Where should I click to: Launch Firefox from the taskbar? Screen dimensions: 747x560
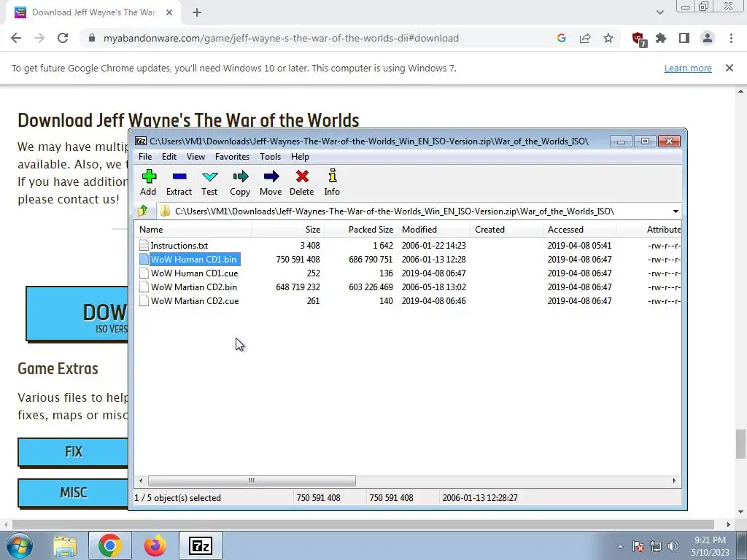pyautogui.click(x=155, y=545)
